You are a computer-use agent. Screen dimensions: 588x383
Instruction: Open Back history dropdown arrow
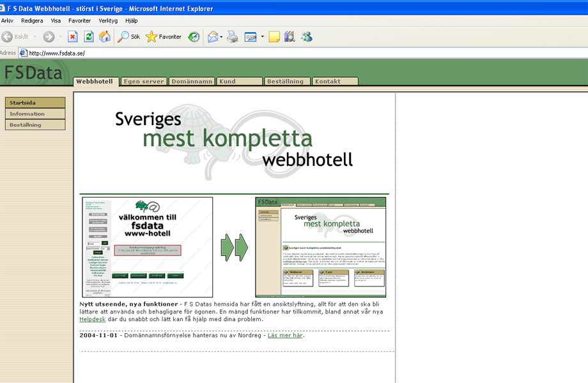(x=35, y=36)
